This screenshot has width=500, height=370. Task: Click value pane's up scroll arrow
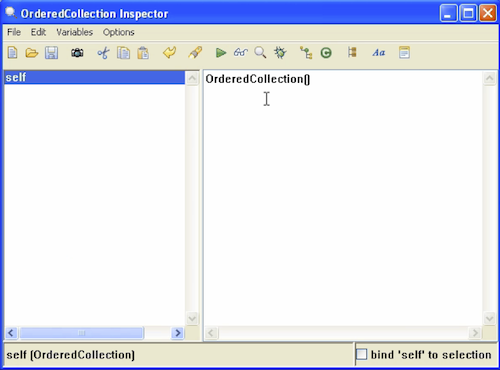coord(489,78)
